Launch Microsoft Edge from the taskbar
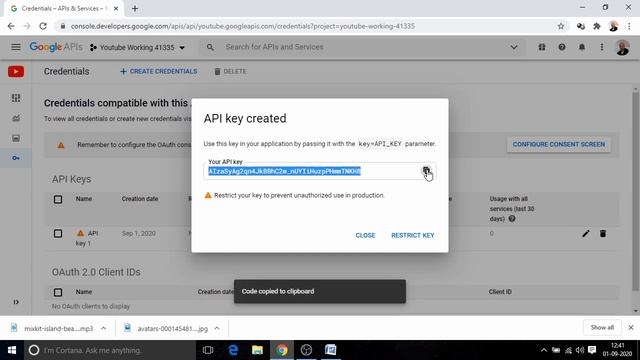 point(233,350)
